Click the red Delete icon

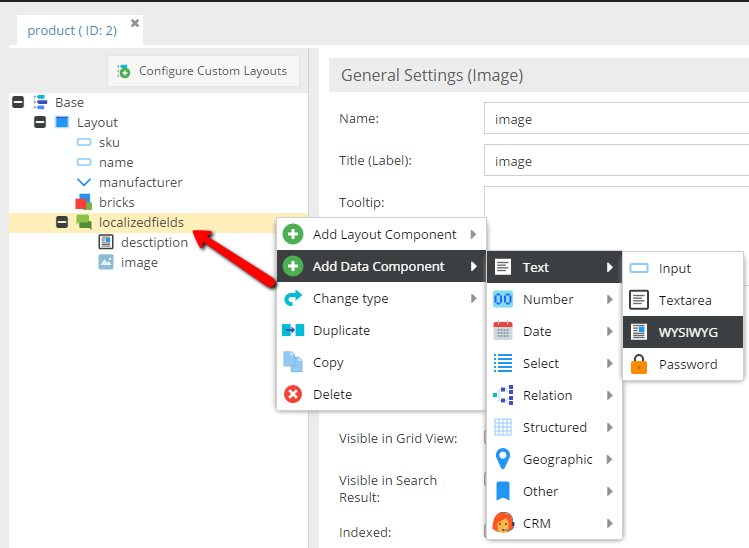point(293,395)
